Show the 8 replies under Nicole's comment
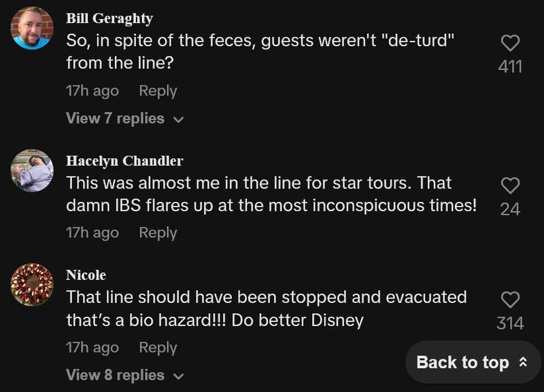 coord(115,374)
